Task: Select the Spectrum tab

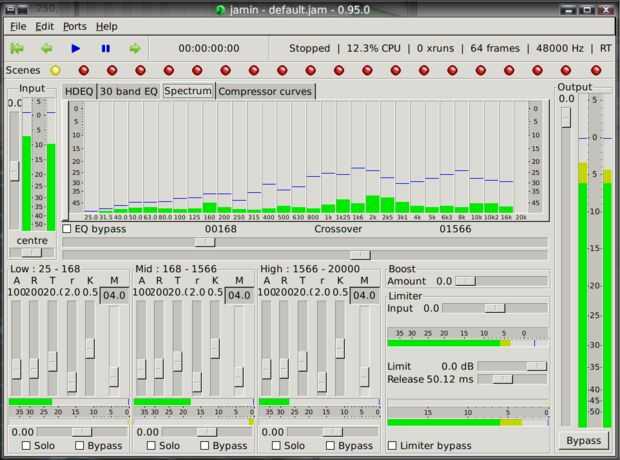Action: point(188,91)
